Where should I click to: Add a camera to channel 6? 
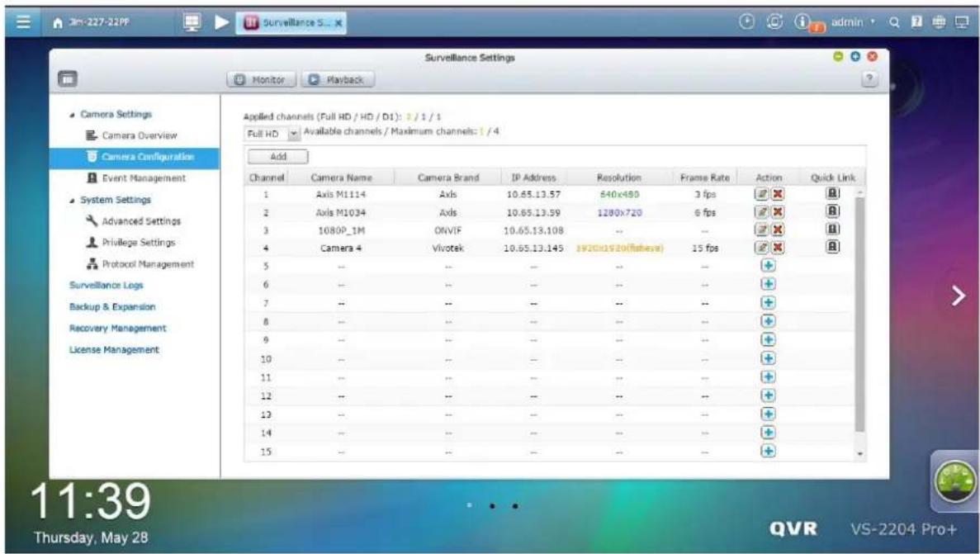[x=768, y=284]
